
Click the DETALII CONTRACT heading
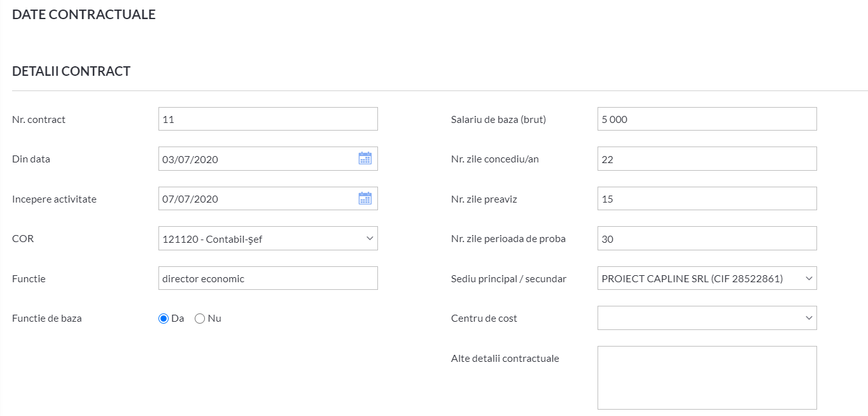point(71,71)
